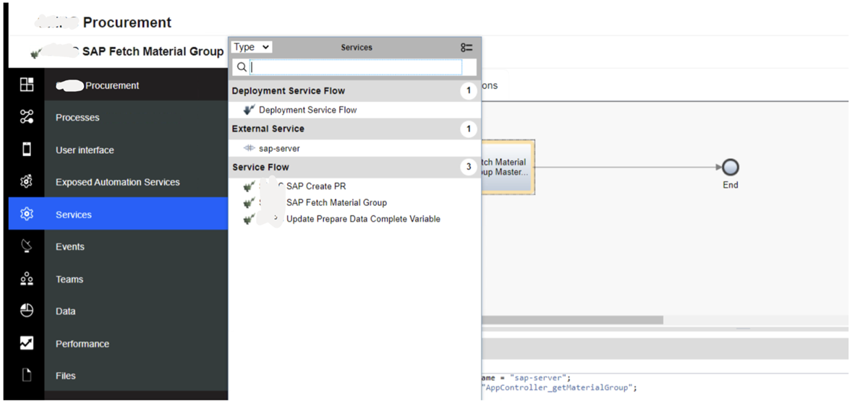
Task: Select Services in the left sidebar
Action: tap(74, 215)
